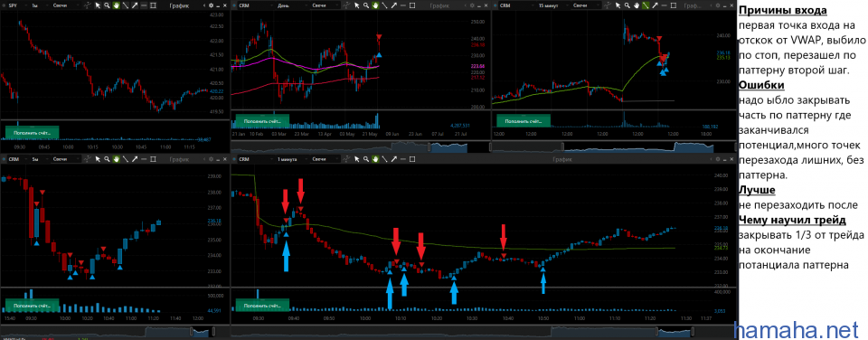This screenshot has height=340, width=868.
Task: Open CRM ticker dropdown in 15-minute chart
Action: [x=517, y=5]
